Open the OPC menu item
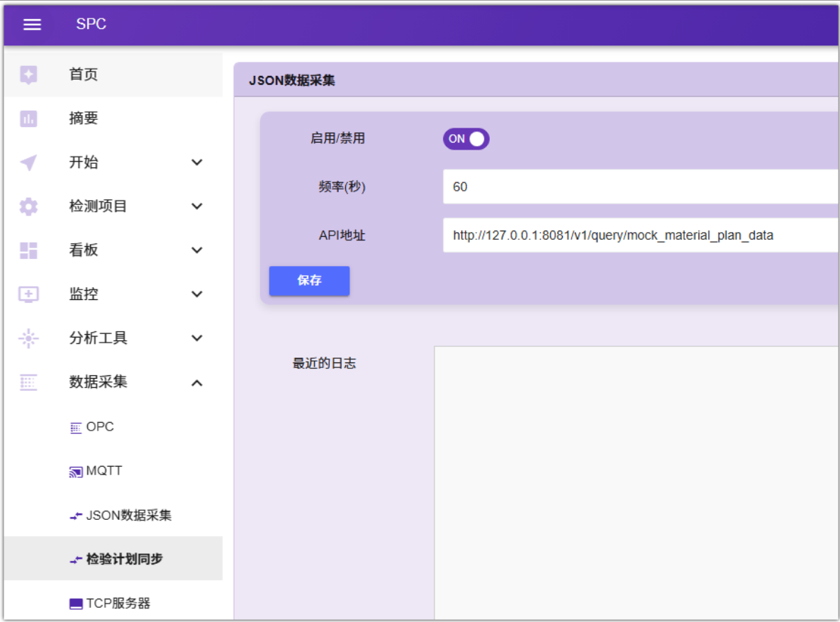 point(99,427)
